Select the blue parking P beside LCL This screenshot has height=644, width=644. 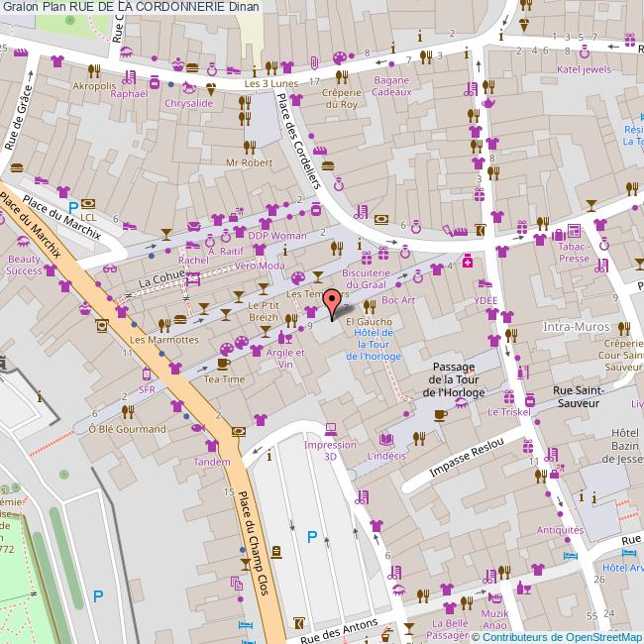point(72,206)
